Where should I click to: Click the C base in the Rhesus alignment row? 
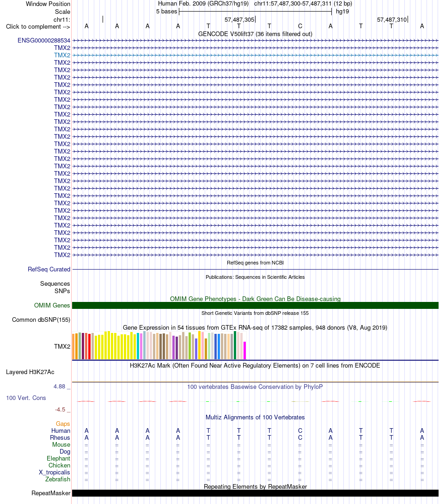(300, 438)
